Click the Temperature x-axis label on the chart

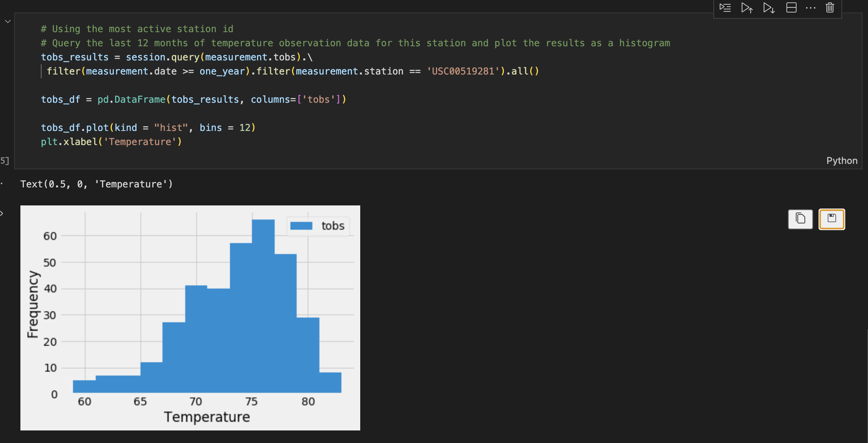click(x=207, y=417)
